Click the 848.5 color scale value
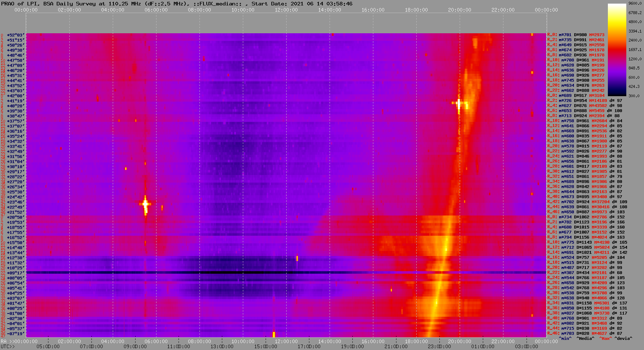 pyautogui.click(x=634, y=68)
